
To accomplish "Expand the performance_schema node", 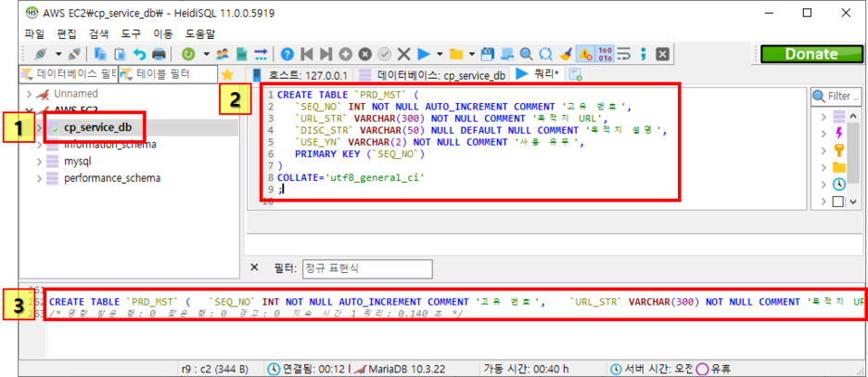I will [x=39, y=178].
